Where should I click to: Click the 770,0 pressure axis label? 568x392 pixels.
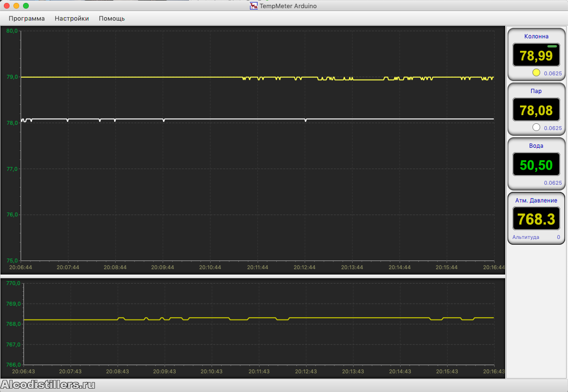click(x=13, y=283)
